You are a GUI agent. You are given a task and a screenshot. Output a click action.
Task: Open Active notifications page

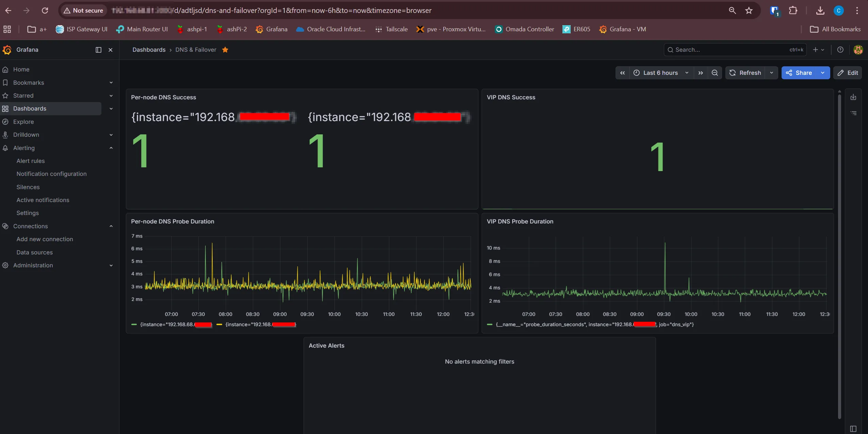43,200
